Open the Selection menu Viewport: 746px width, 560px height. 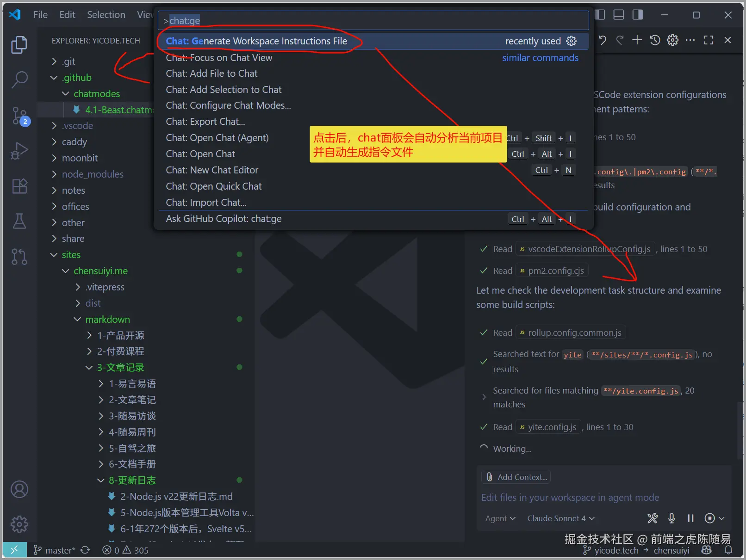(x=106, y=15)
